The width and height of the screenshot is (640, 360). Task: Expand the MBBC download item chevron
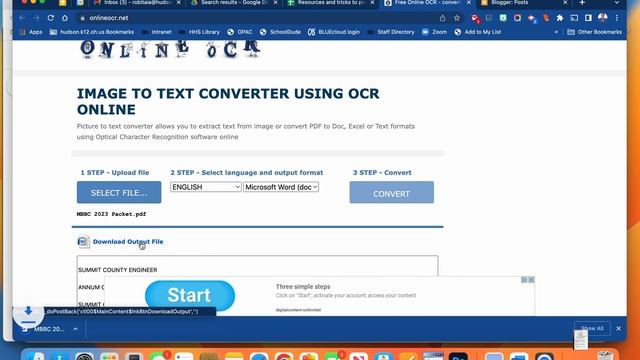76,329
